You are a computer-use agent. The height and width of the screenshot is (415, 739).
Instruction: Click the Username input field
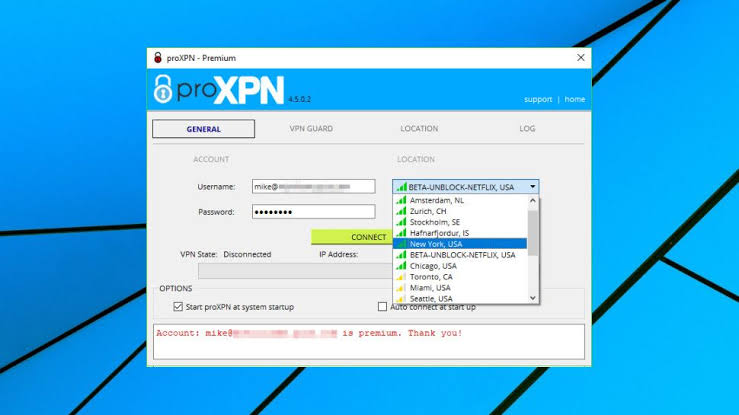(x=313, y=187)
